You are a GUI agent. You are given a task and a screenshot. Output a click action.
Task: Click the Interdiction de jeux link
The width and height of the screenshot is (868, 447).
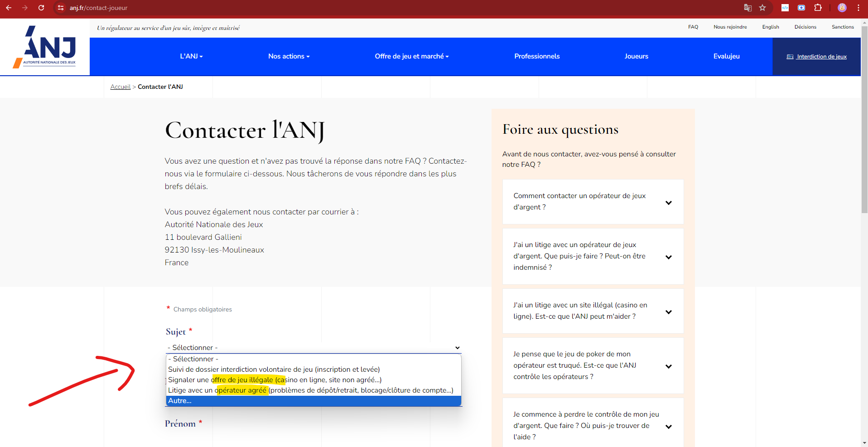tap(816, 57)
